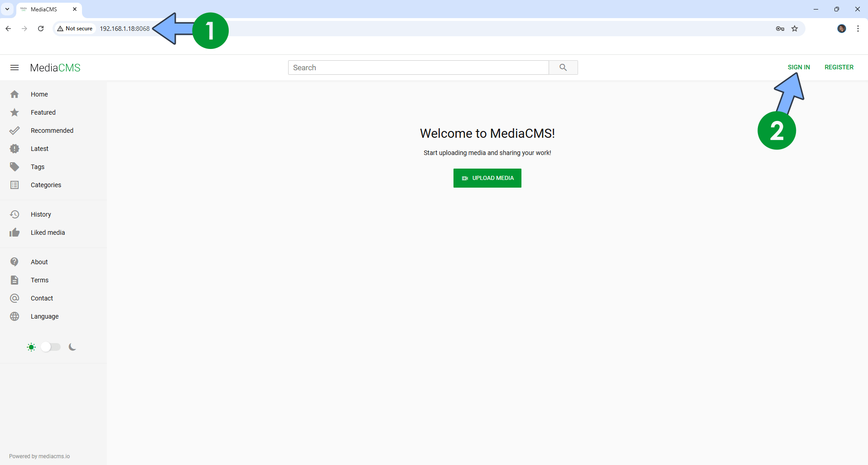Click the SIGN IN link
Image resolution: width=868 pixels, height=465 pixels.
[799, 67]
